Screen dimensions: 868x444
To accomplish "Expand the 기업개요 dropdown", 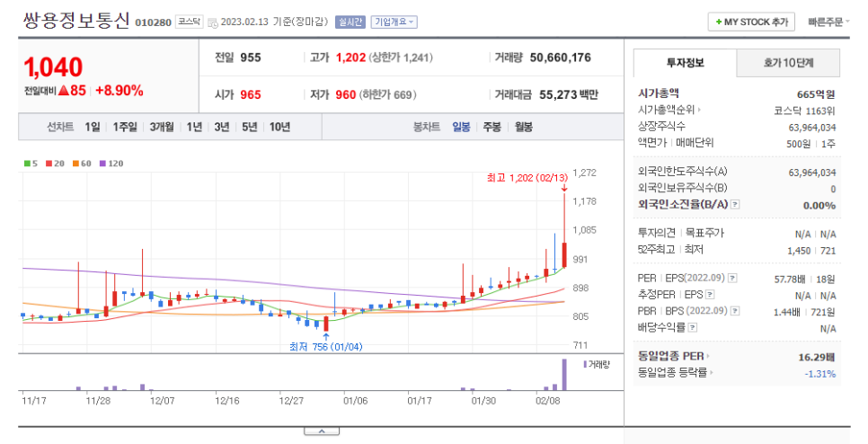I will [394, 22].
